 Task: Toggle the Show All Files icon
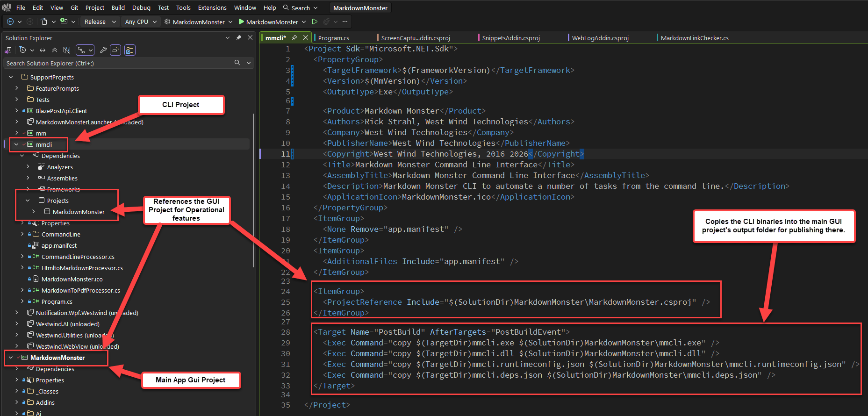click(67, 50)
